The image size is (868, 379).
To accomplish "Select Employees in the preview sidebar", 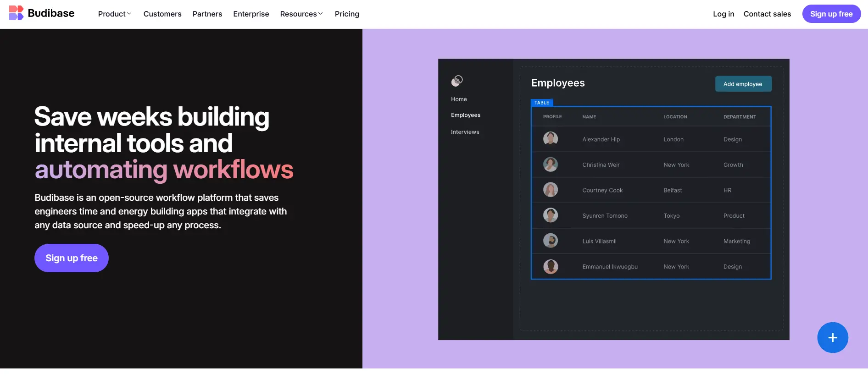I will 466,115.
